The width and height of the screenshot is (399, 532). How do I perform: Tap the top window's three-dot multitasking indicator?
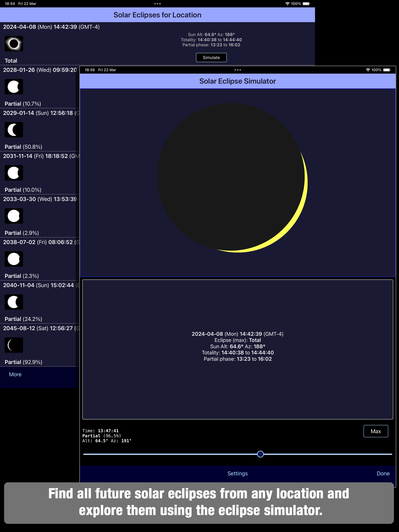click(x=157, y=4)
